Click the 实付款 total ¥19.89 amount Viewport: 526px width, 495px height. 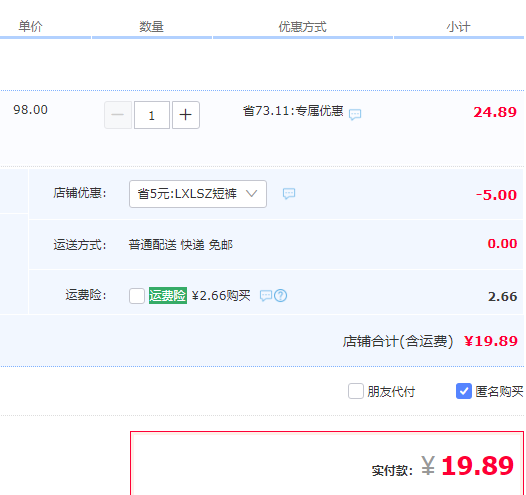(x=467, y=466)
